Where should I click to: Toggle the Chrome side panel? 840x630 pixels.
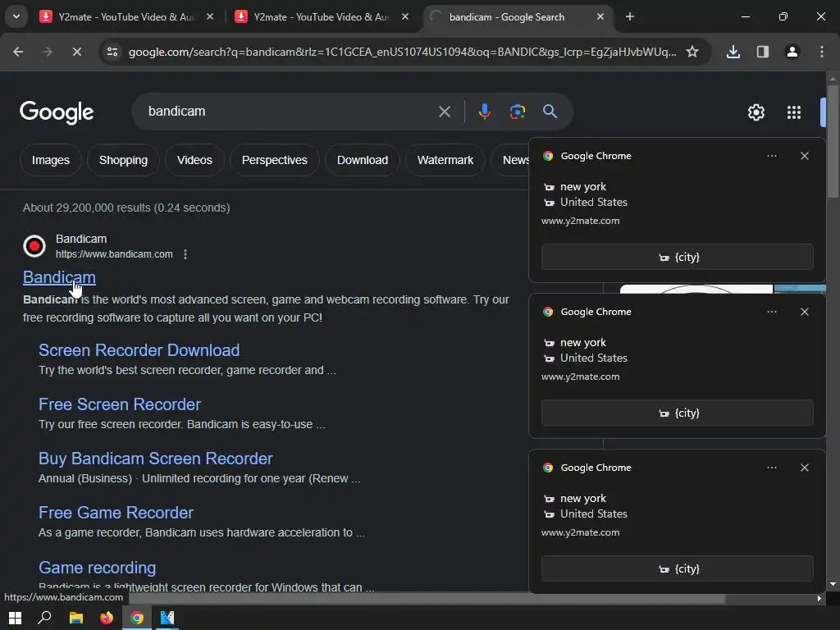tap(762, 52)
